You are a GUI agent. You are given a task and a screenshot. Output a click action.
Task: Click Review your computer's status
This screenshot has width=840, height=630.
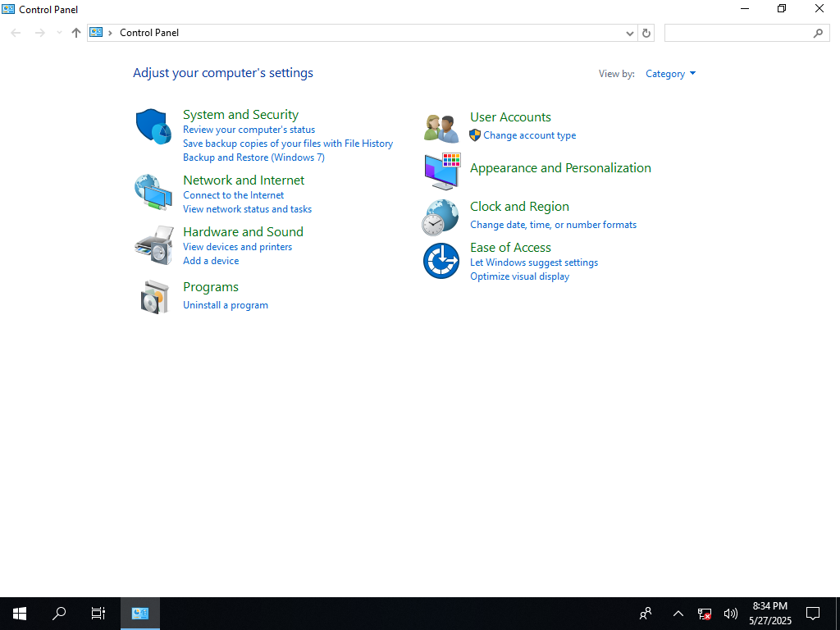pos(249,130)
